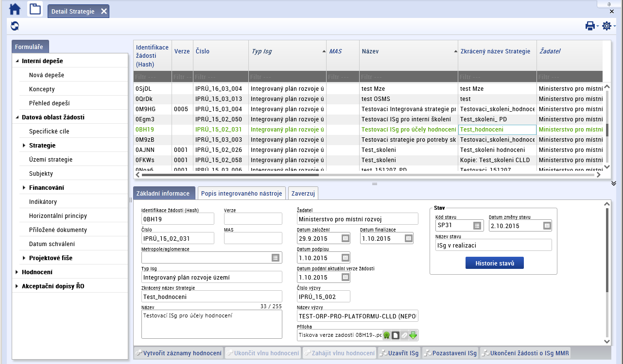This screenshot has height=364, width=623.
Task: Click green certificate icon on Příloha
Action: point(387,335)
